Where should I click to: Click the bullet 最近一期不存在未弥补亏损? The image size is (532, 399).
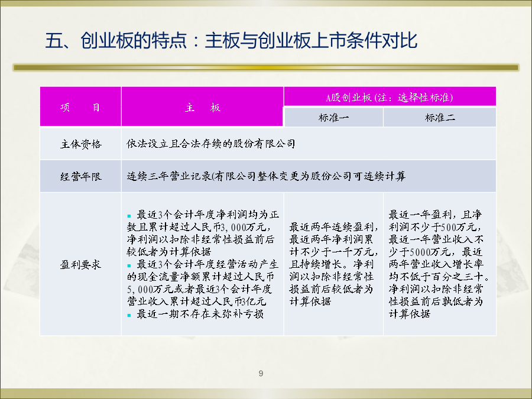[x=196, y=314]
